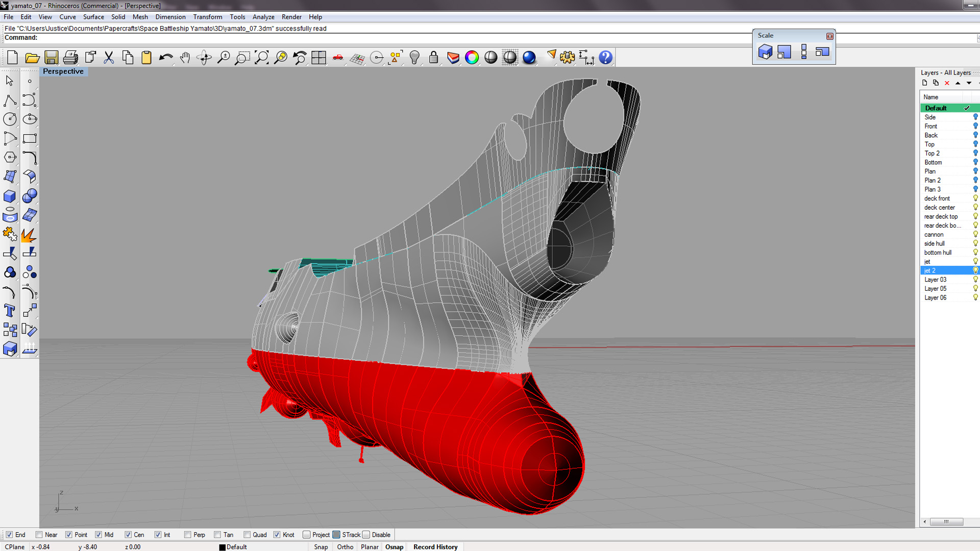Click the Scale 1D icon in Scale toolbar
The image size is (980, 551).
pyautogui.click(x=804, y=52)
